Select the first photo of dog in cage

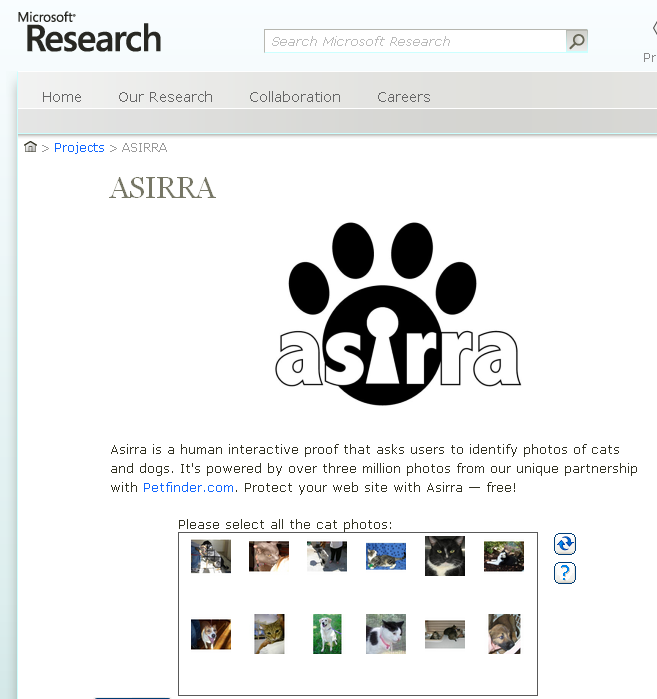coord(211,556)
